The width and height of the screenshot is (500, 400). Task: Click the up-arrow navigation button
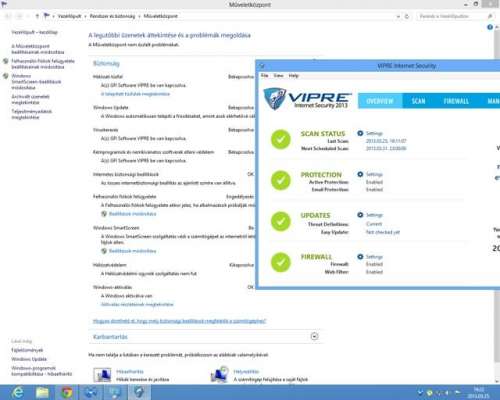click(37, 16)
